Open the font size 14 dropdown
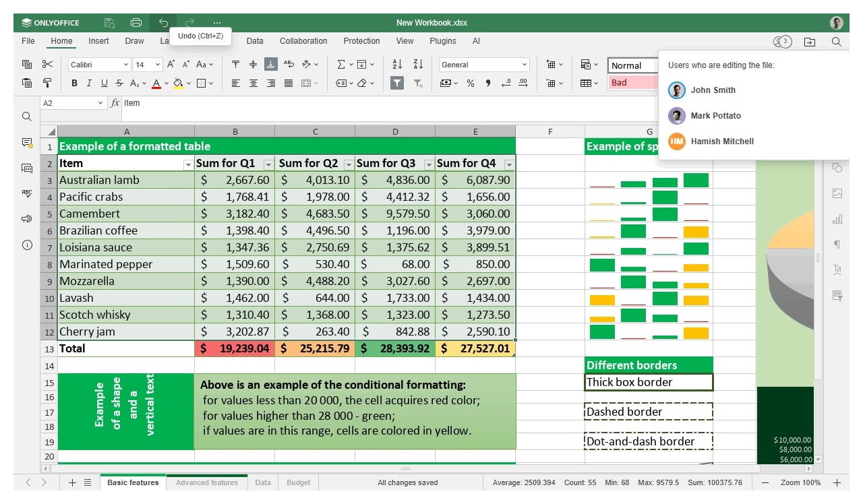 tap(158, 65)
